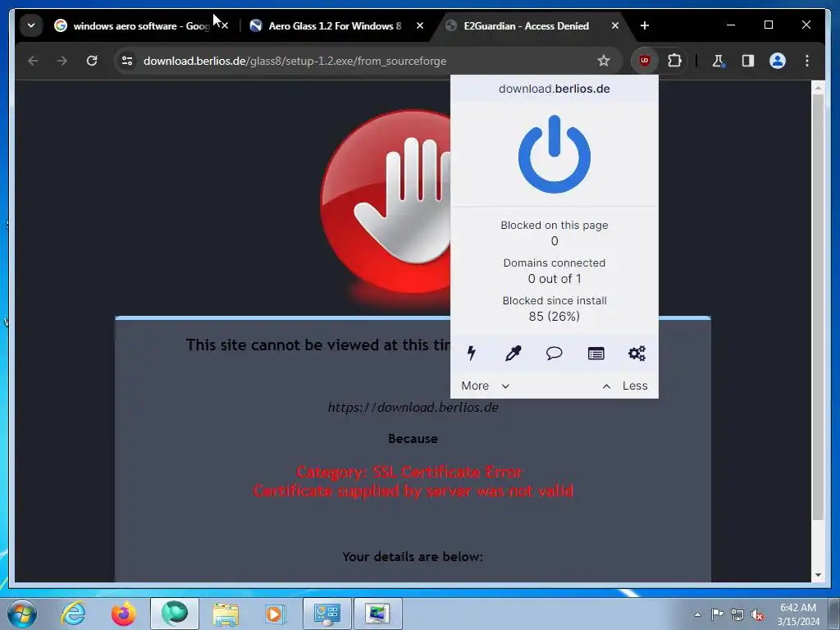Click the download.berlios.de popup header
Viewport: 840px width, 630px height.
554,89
